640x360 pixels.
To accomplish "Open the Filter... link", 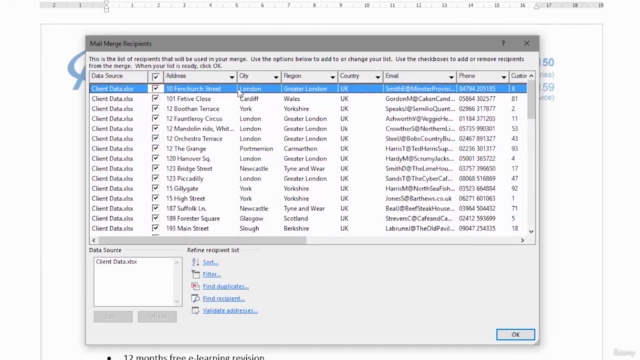I will pos(212,274).
